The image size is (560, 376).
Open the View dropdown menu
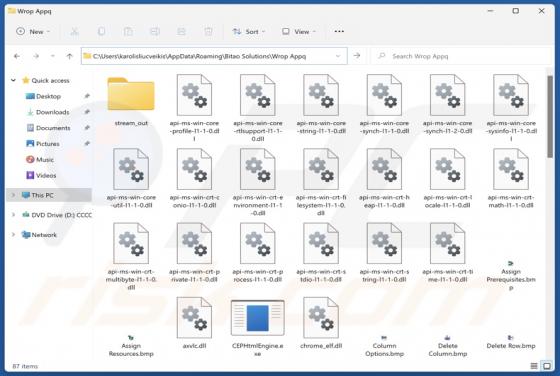(299, 31)
